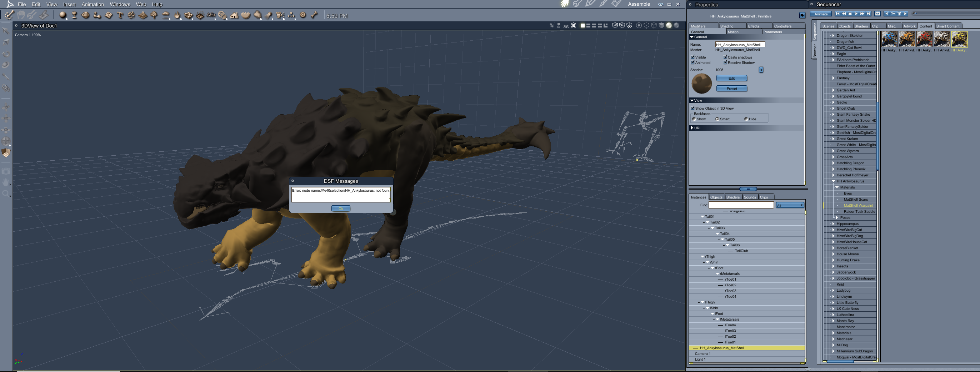Toggle the working box icon
Viewport: 980px width, 372px height.
coord(6,153)
